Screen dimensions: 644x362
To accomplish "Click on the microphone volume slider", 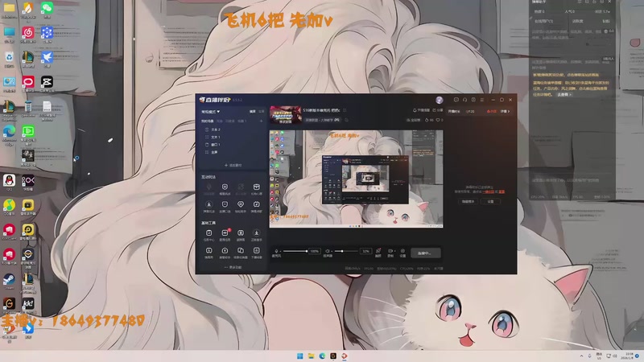I will click(x=295, y=251).
